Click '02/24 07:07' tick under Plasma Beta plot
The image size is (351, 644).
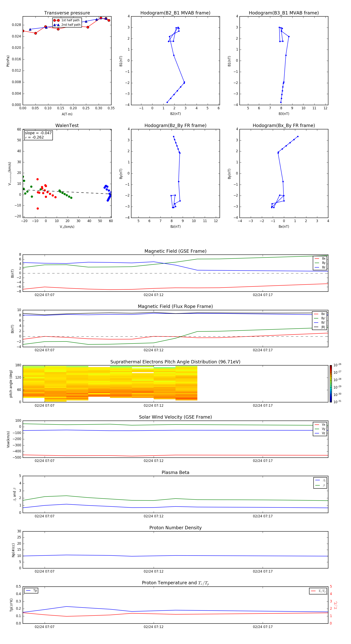[44, 516]
